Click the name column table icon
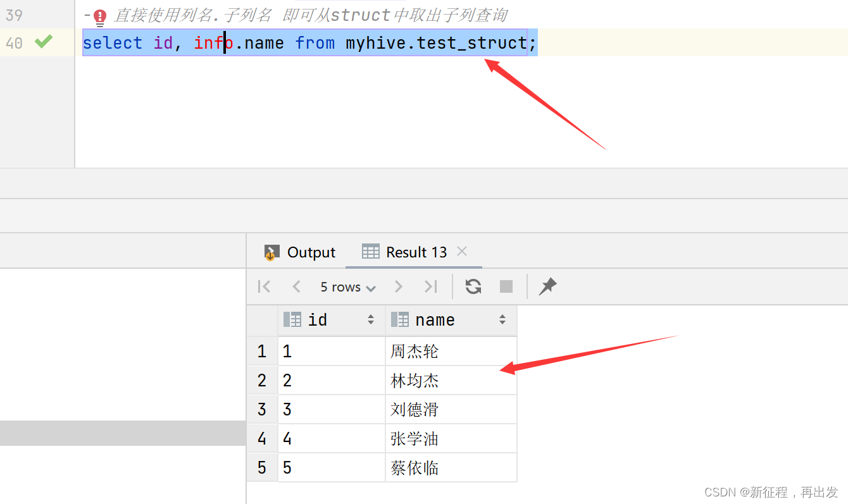The image size is (848, 504). (400, 319)
